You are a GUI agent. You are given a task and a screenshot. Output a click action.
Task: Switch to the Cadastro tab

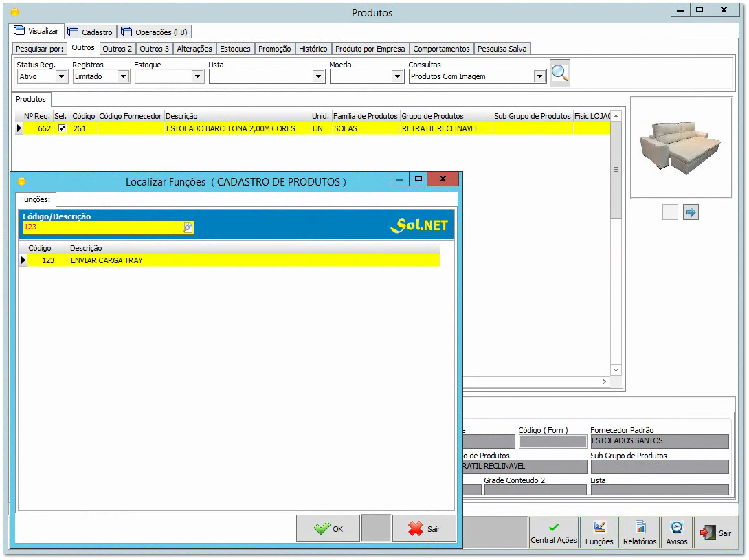[90, 32]
